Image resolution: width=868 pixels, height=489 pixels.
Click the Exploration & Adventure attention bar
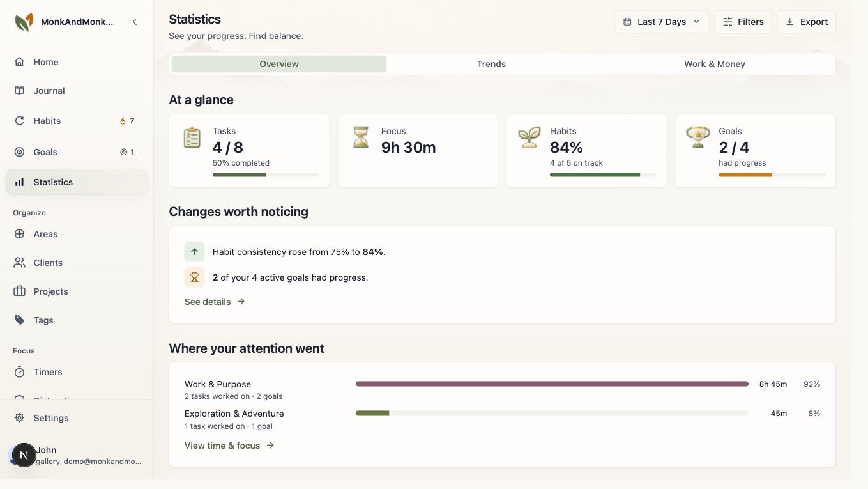[x=552, y=414]
